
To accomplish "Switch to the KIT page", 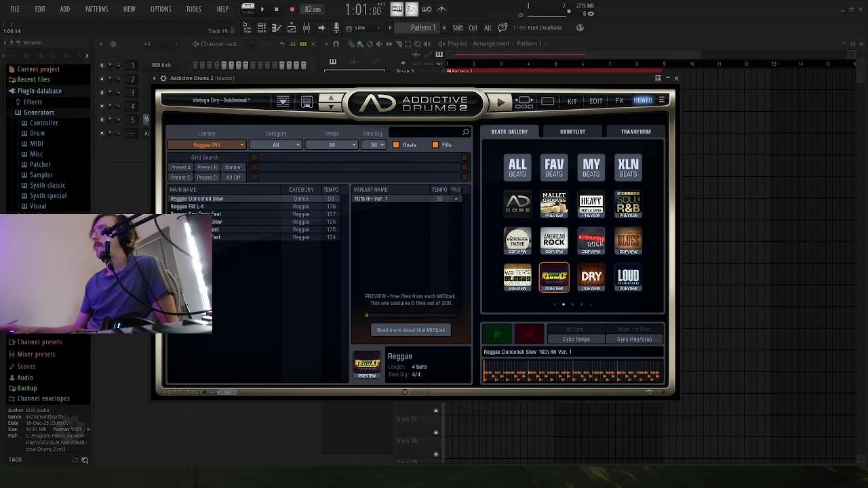I will tap(572, 101).
